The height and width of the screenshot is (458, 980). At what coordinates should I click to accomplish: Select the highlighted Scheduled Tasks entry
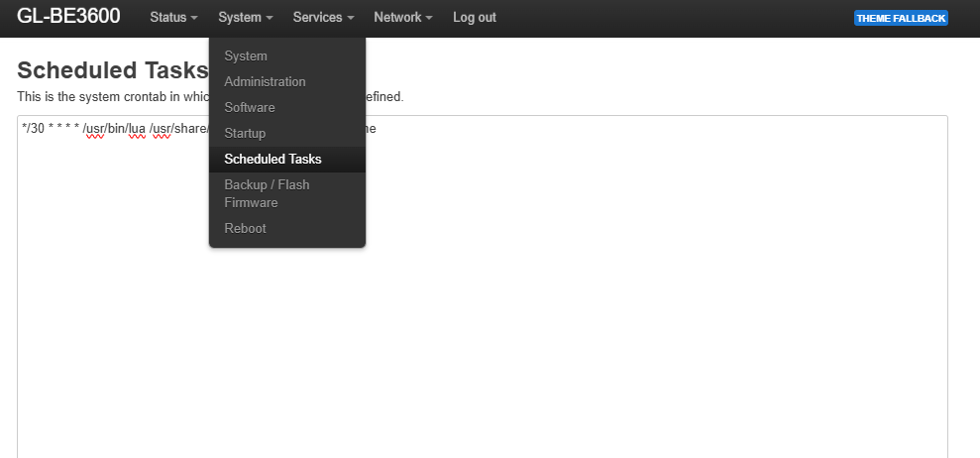point(272,160)
